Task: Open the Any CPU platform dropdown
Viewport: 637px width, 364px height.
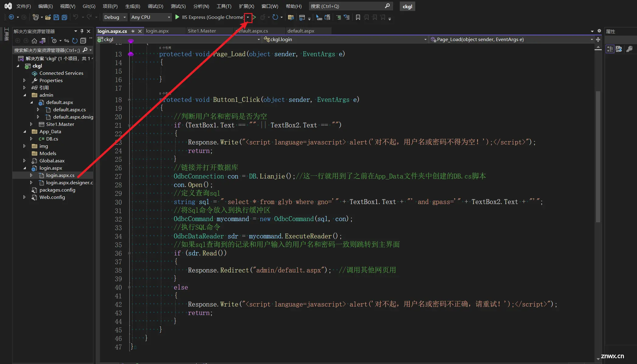Action: [x=169, y=17]
